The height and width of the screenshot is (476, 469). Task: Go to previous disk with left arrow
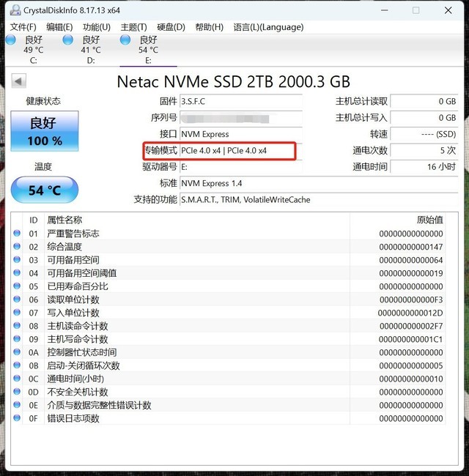coord(18,81)
